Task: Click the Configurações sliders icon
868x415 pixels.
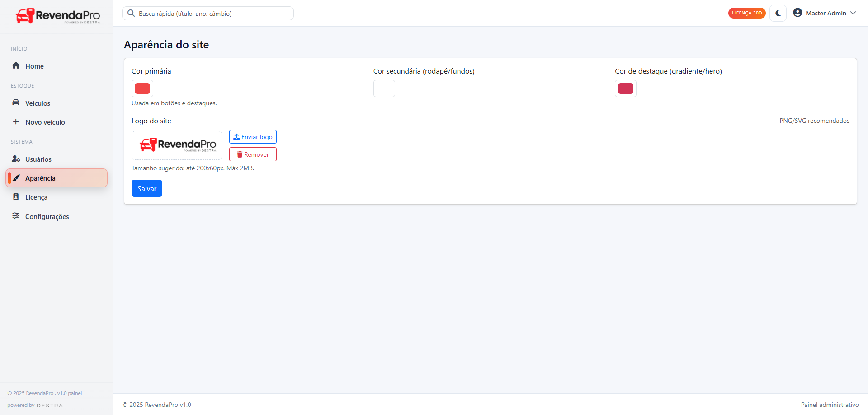Action: click(16, 216)
